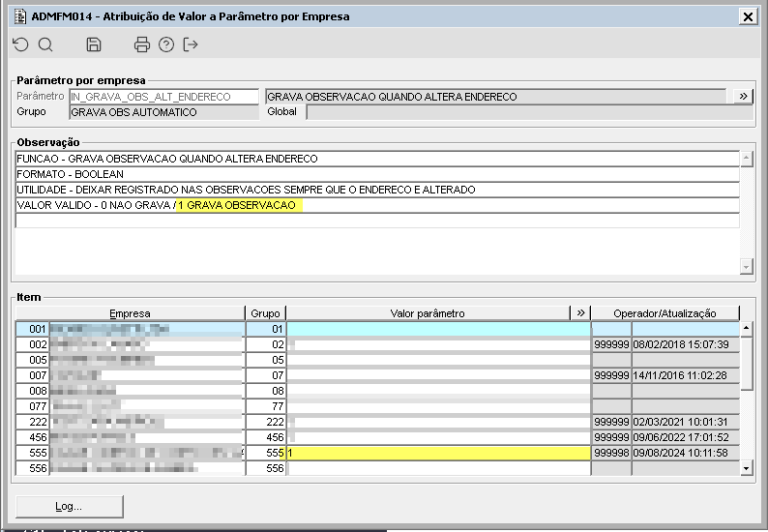Select company code 077 cell

point(32,406)
